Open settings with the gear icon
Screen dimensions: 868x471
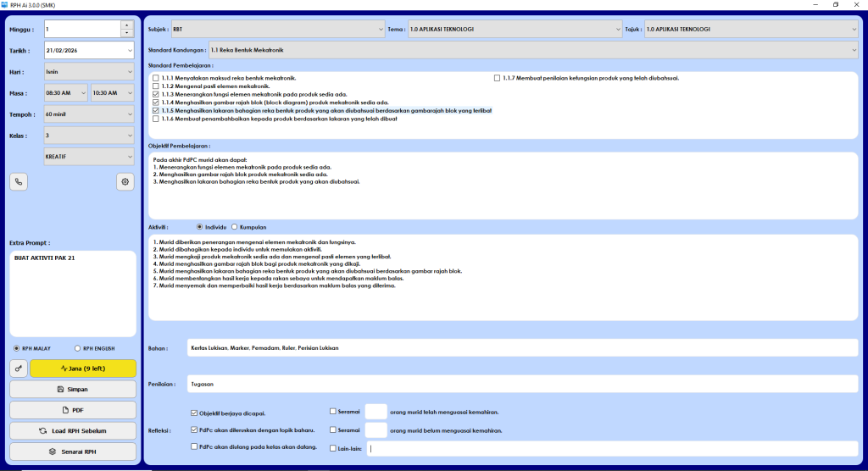pos(125,181)
